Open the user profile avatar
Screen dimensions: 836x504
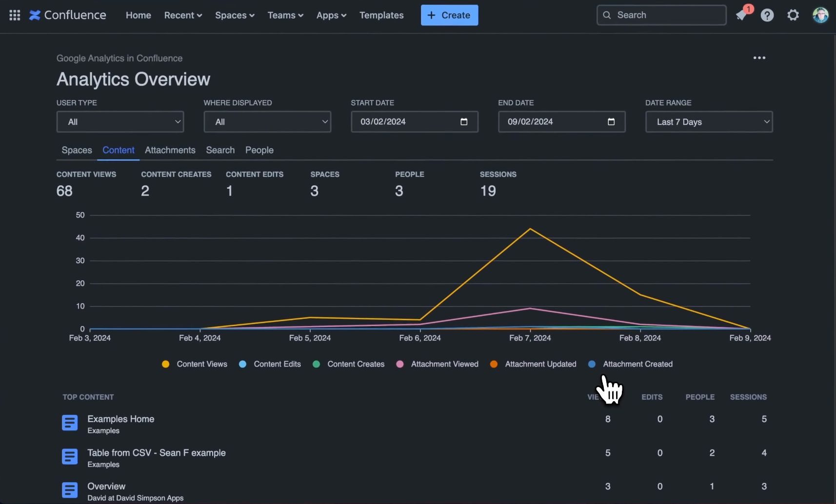click(x=820, y=15)
